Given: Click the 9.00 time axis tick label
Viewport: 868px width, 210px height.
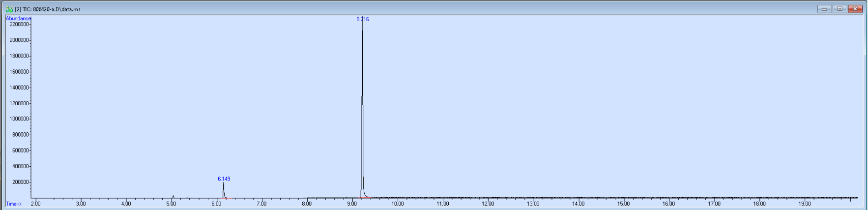Looking at the screenshot, I should pyautogui.click(x=352, y=204).
